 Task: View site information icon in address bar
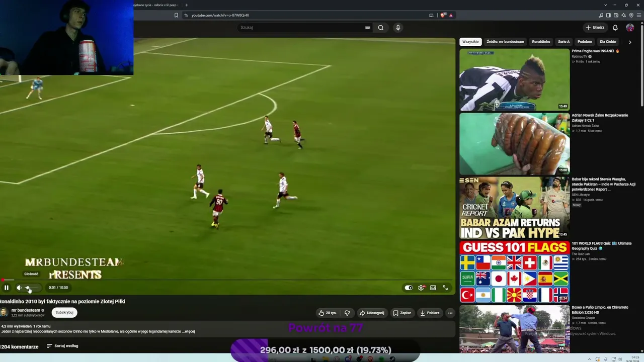tap(186, 15)
